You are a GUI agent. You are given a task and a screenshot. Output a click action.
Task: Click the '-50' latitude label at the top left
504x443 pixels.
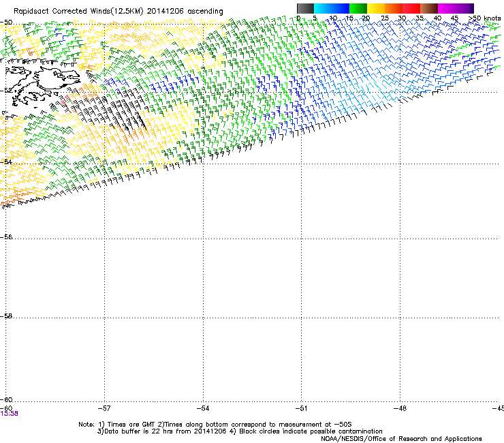click(6, 22)
